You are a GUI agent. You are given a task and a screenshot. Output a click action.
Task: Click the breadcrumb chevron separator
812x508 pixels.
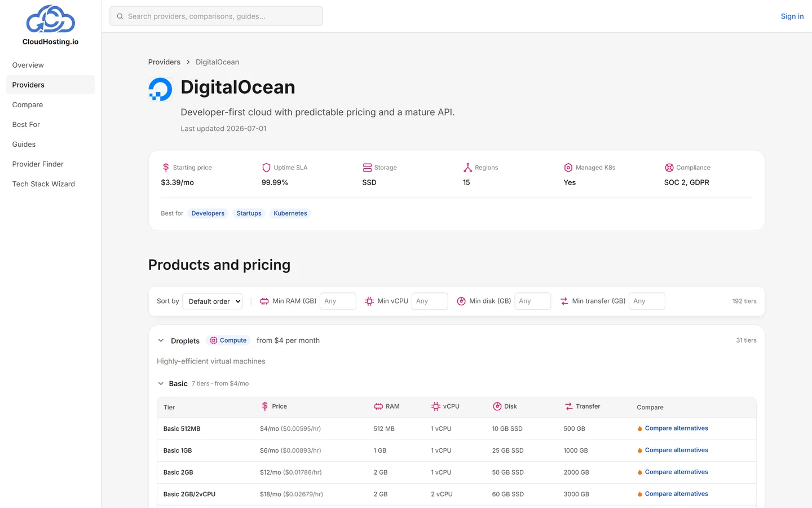click(x=188, y=62)
